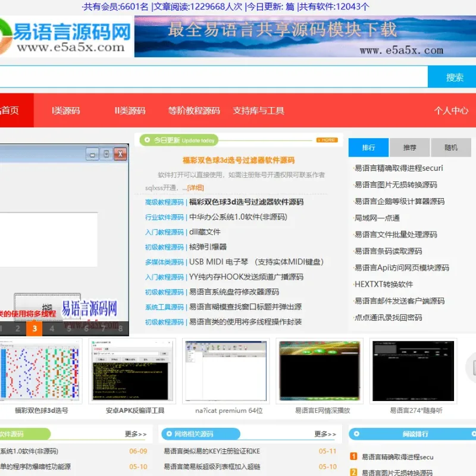Open ranking item HEXTXT转换软件
This screenshot has height=476, width=476.
pyautogui.click(x=384, y=284)
